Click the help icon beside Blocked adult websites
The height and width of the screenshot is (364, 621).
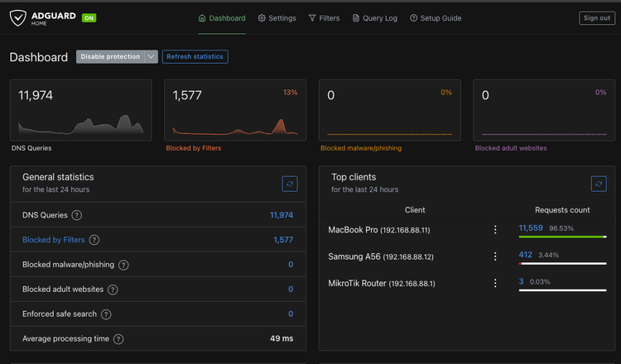click(113, 290)
